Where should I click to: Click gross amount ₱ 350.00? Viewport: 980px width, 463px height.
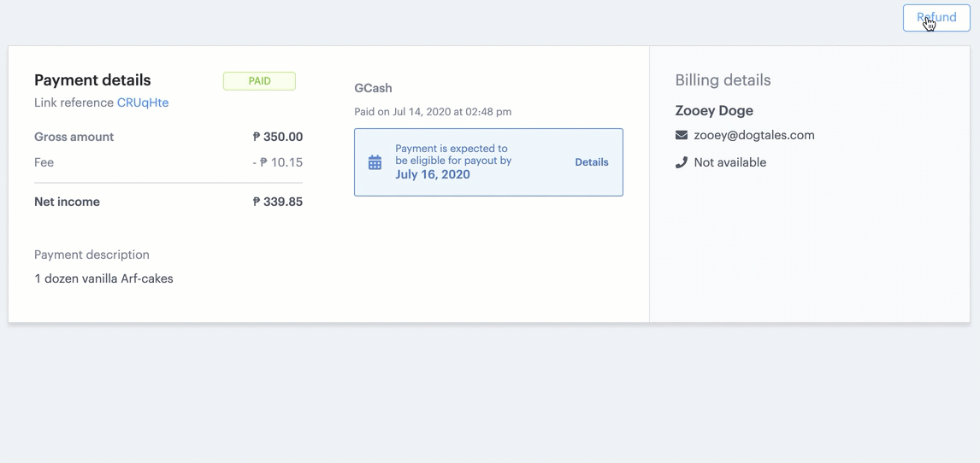pyautogui.click(x=278, y=137)
